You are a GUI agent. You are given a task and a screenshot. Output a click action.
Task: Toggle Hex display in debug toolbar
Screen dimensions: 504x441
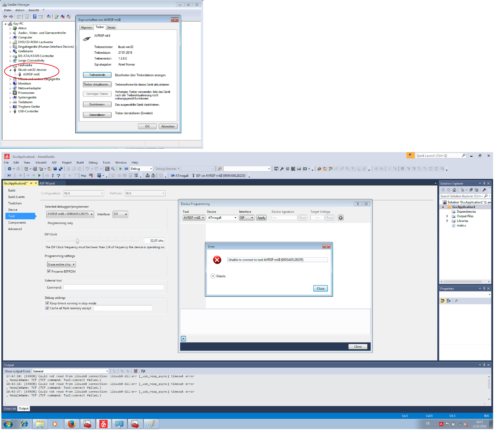84,176
